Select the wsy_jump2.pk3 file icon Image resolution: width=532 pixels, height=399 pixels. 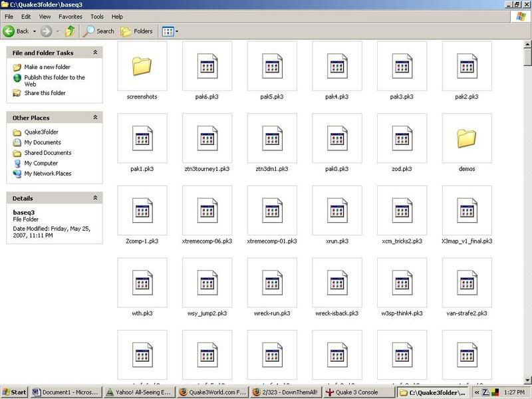[x=207, y=283]
